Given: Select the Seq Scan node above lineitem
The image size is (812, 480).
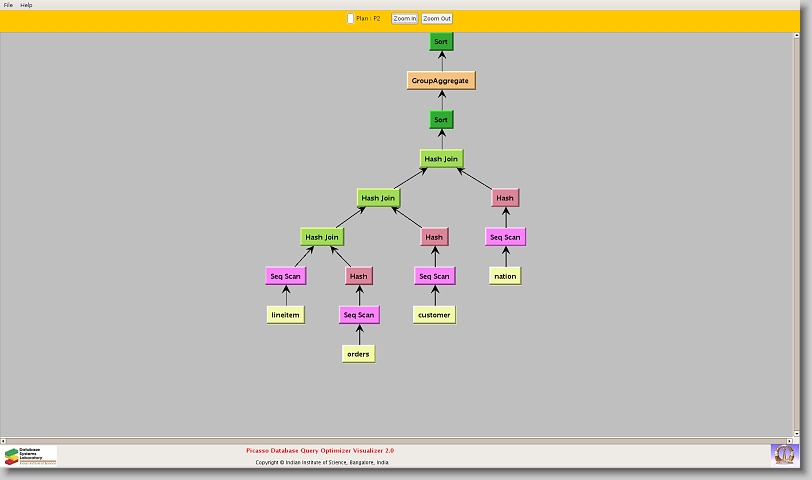Looking at the screenshot, I should 286,275.
